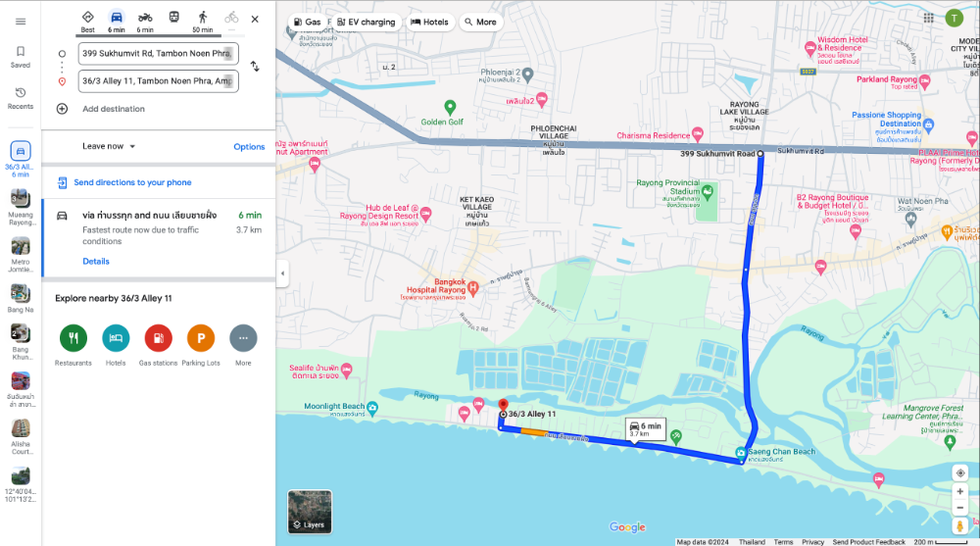Click Passione Shopping Destination pin
The image size is (980, 546).
pos(928,124)
